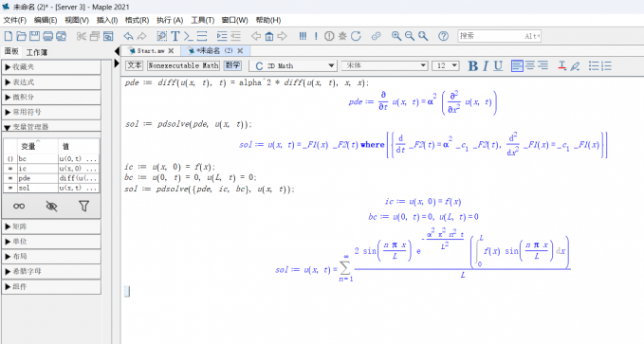Image resolution: width=644 pixels, height=344 pixels.
Task: Click the paste icon in the toolbar
Action: point(108,36)
